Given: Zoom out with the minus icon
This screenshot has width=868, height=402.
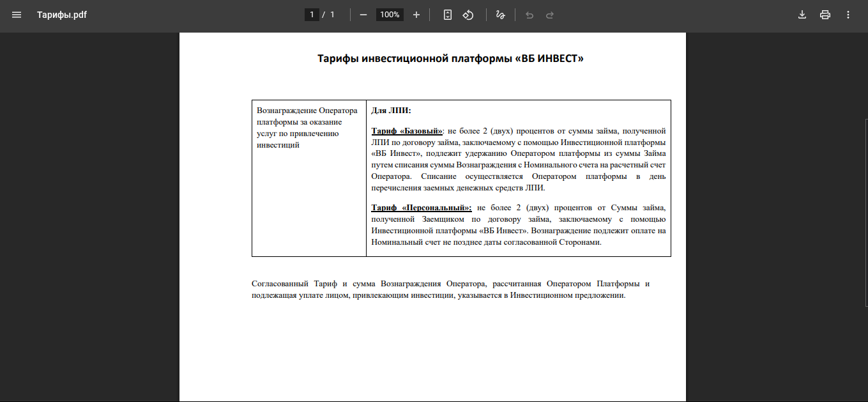Looking at the screenshot, I should (363, 15).
